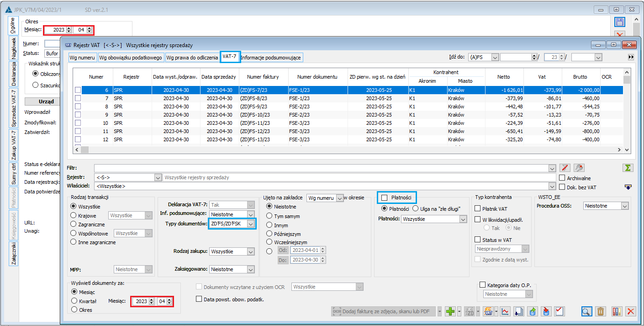
Task: Click the Filtr input field
Action: [325, 168]
